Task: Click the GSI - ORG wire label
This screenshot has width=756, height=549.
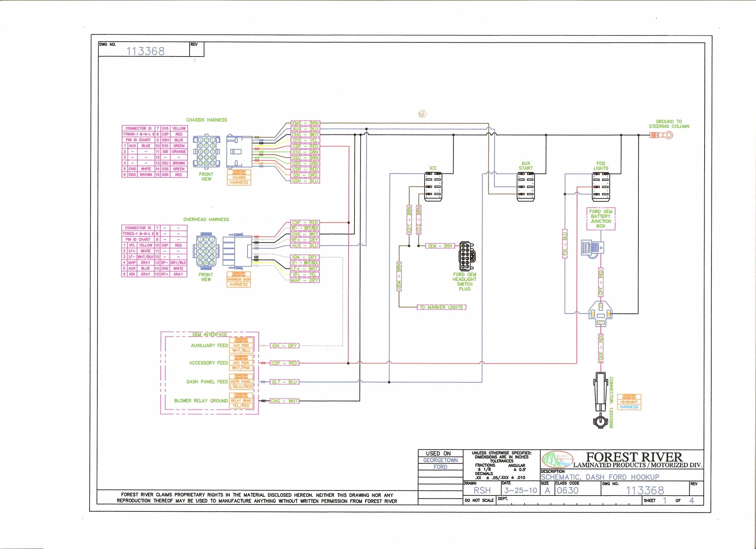Action: click(305, 175)
